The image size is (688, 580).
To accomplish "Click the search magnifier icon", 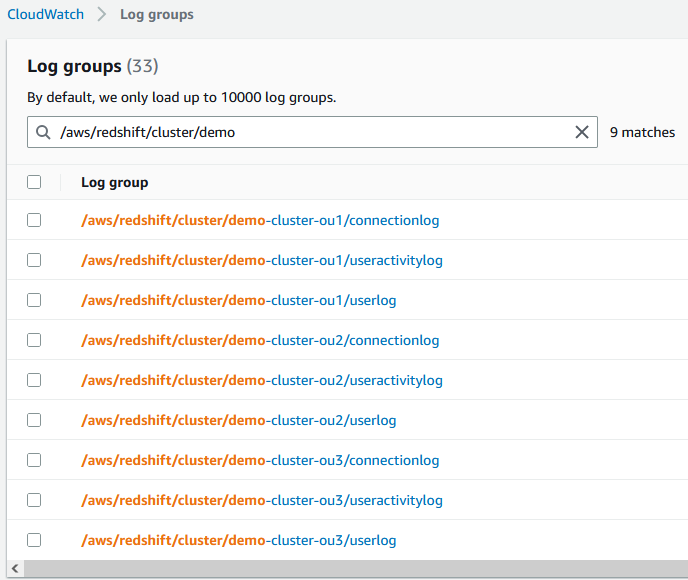I will [43, 132].
